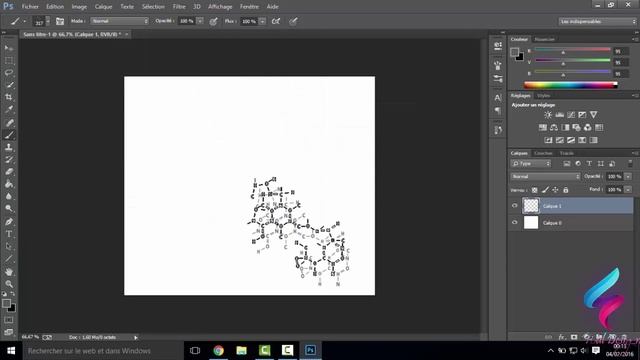Switch to the Nuancier tab
640x360 pixels.
point(545,39)
